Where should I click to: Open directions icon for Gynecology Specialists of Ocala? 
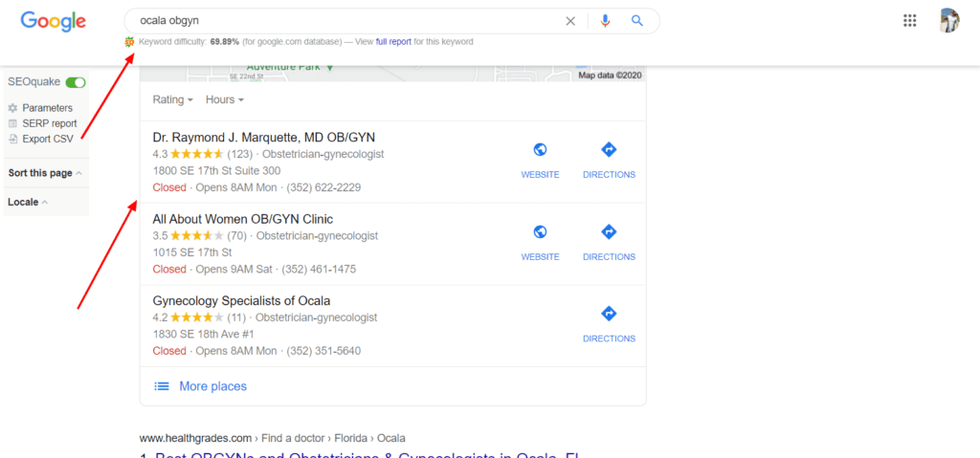coord(609,313)
